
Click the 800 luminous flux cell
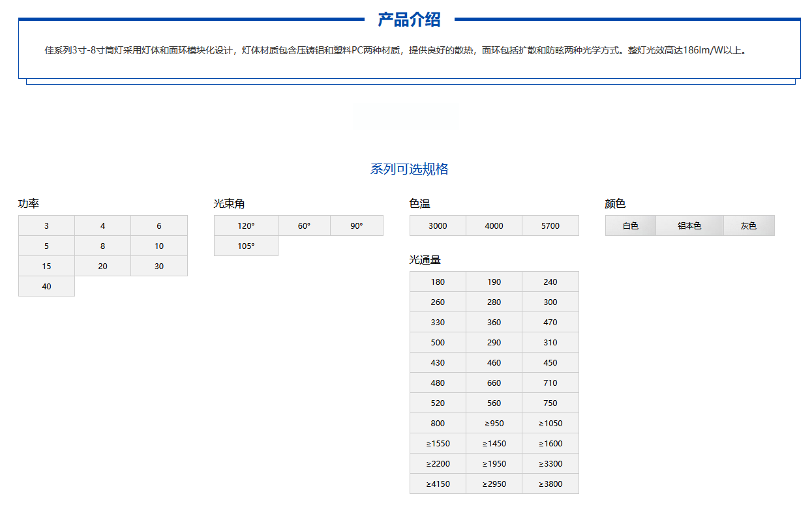click(x=438, y=423)
